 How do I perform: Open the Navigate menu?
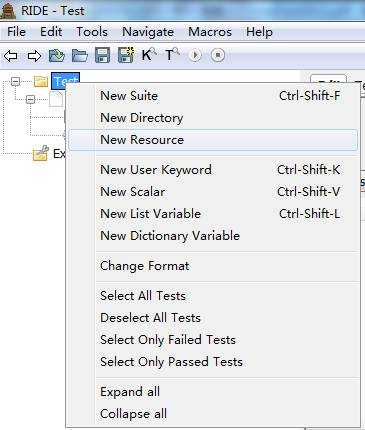(148, 32)
